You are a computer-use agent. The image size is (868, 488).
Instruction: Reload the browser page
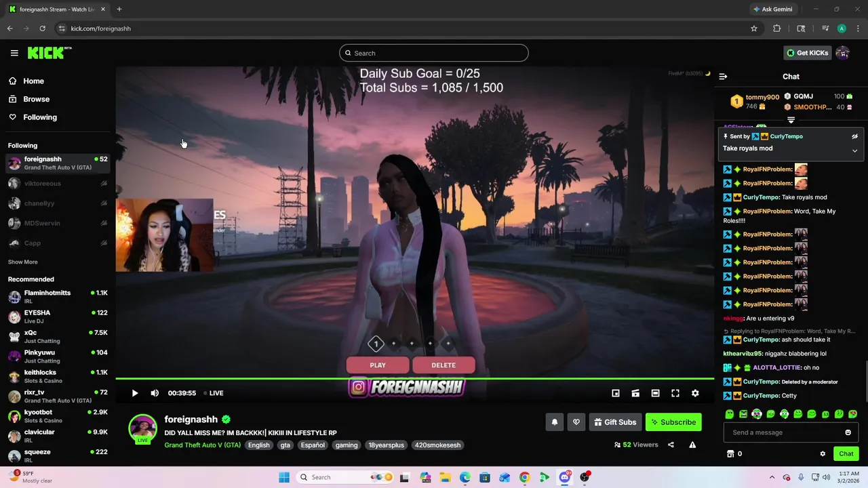tap(42, 28)
